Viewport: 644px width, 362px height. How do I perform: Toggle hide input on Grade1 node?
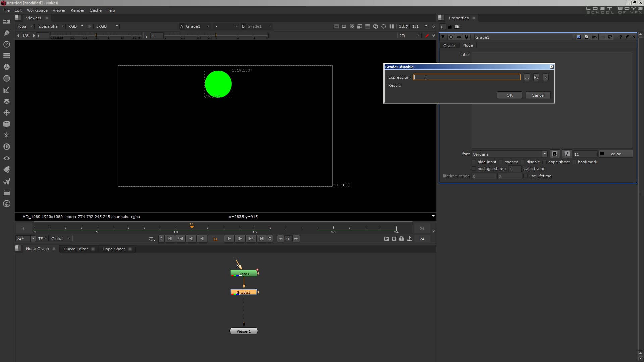click(474, 162)
